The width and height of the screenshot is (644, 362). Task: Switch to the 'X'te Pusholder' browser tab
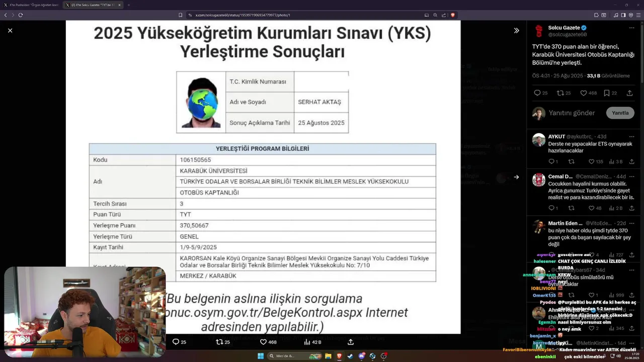(31, 5)
